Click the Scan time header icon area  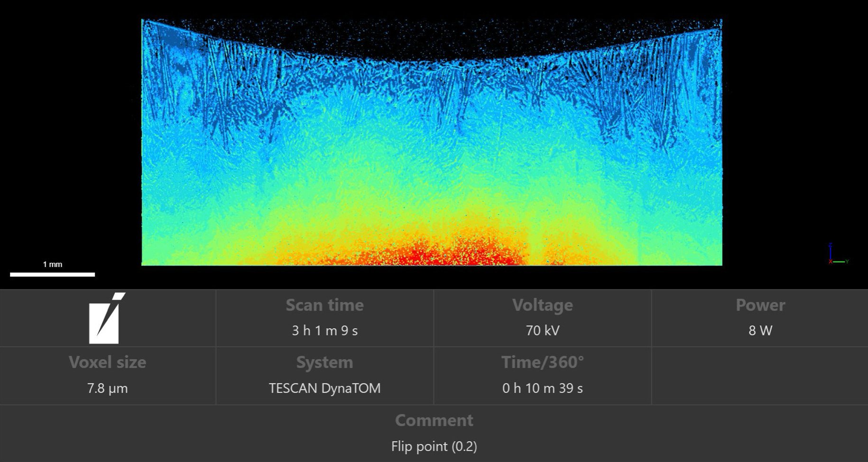[x=324, y=305]
